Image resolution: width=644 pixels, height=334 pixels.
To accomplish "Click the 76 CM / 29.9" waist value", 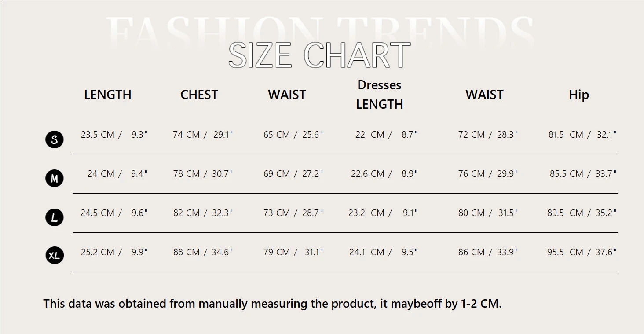I will (x=488, y=174).
